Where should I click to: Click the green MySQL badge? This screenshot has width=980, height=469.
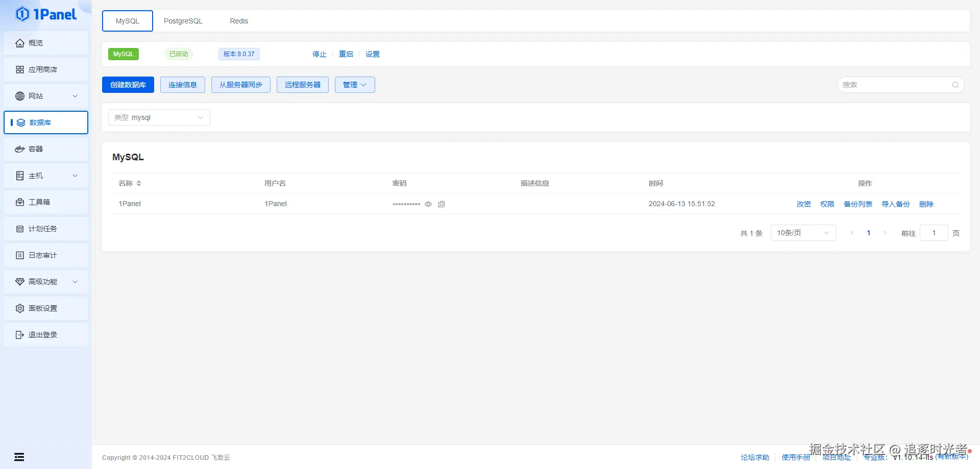coord(124,54)
